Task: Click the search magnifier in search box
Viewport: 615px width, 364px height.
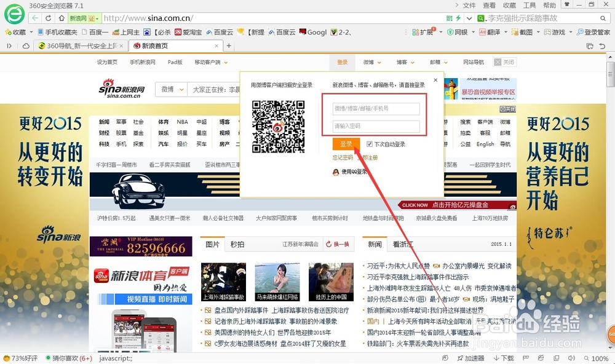Action: pos(603,18)
